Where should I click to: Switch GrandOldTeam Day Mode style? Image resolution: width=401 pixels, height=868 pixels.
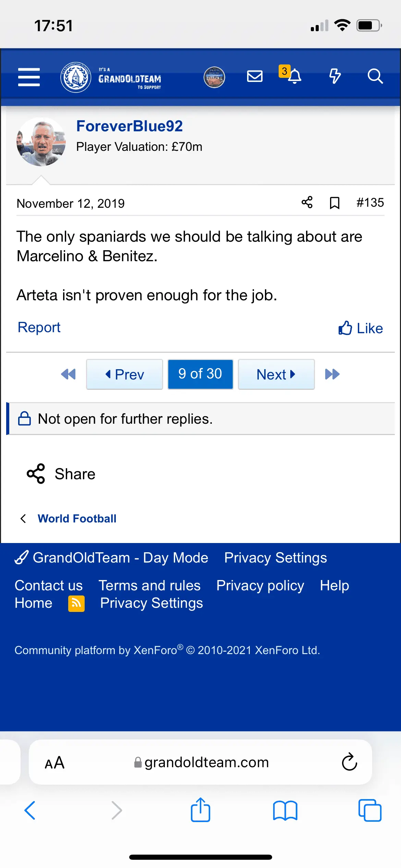pyautogui.click(x=112, y=558)
